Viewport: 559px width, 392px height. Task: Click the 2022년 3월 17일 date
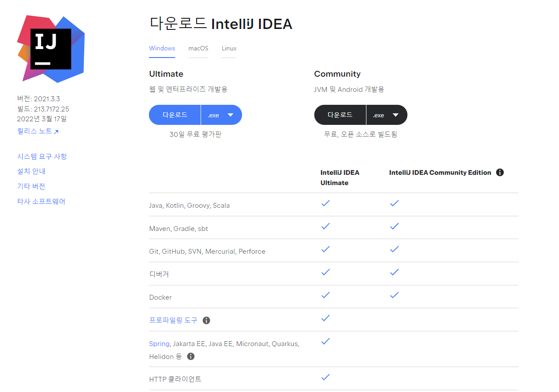pos(41,119)
